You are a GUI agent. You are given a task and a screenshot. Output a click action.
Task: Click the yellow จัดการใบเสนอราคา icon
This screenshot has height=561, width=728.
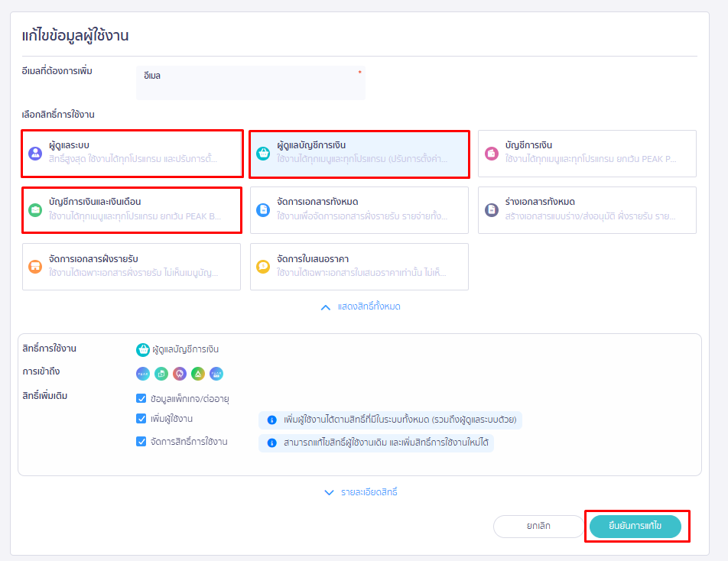point(263,266)
